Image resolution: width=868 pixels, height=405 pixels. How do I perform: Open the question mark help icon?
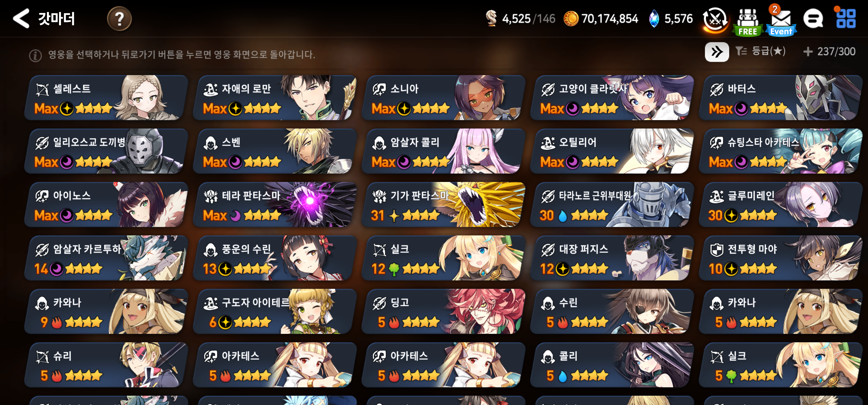(119, 19)
